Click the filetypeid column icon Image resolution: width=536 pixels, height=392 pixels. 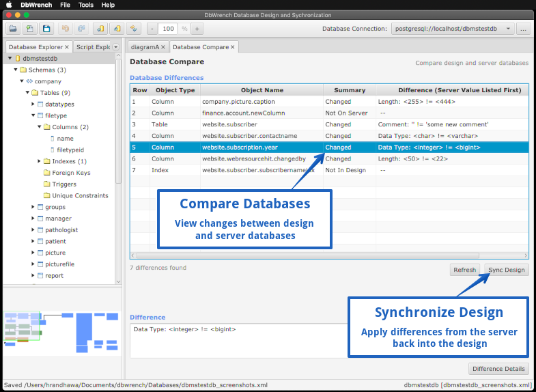tap(53, 150)
